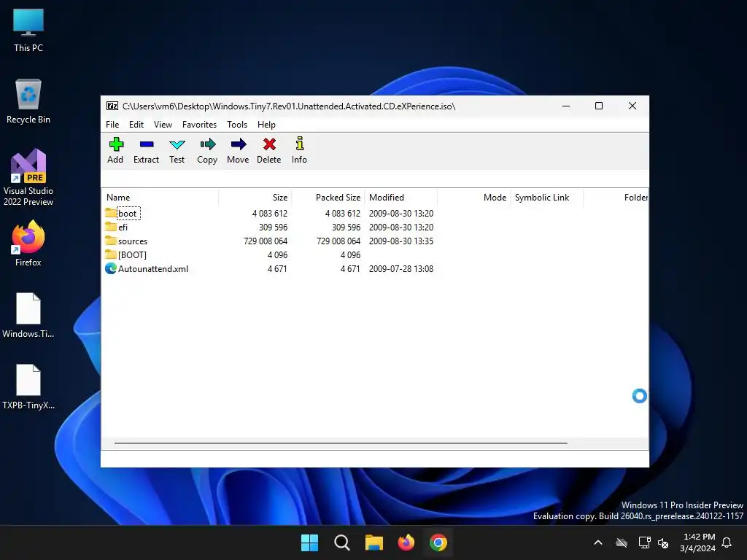
Task: Click size '4 671' of Autounattend.xml
Action: 277,268
